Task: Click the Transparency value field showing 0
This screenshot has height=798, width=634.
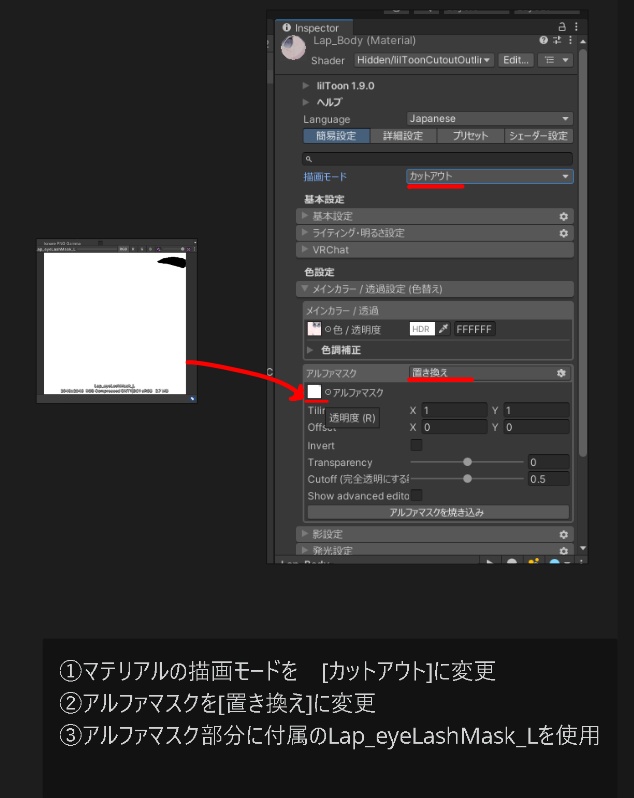Action: click(x=549, y=462)
